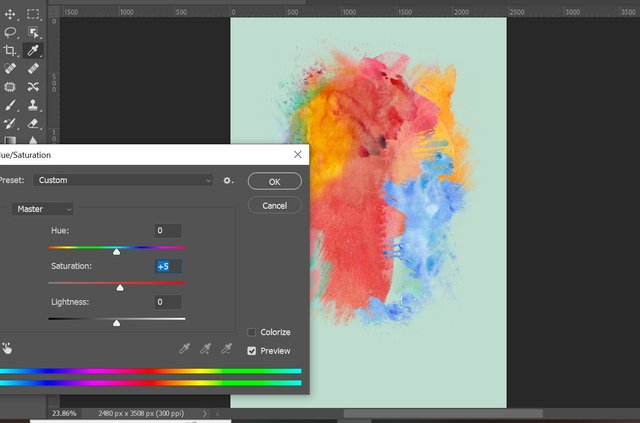This screenshot has width=640, height=423.
Task: Select the Lasso tool
Action: pyautogui.click(x=10, y=32)
